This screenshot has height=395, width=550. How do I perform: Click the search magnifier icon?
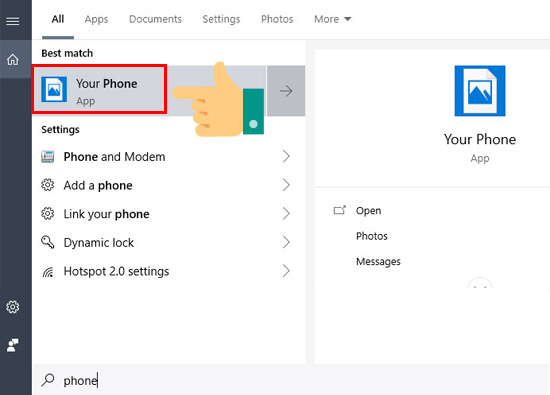pos(48,380)
